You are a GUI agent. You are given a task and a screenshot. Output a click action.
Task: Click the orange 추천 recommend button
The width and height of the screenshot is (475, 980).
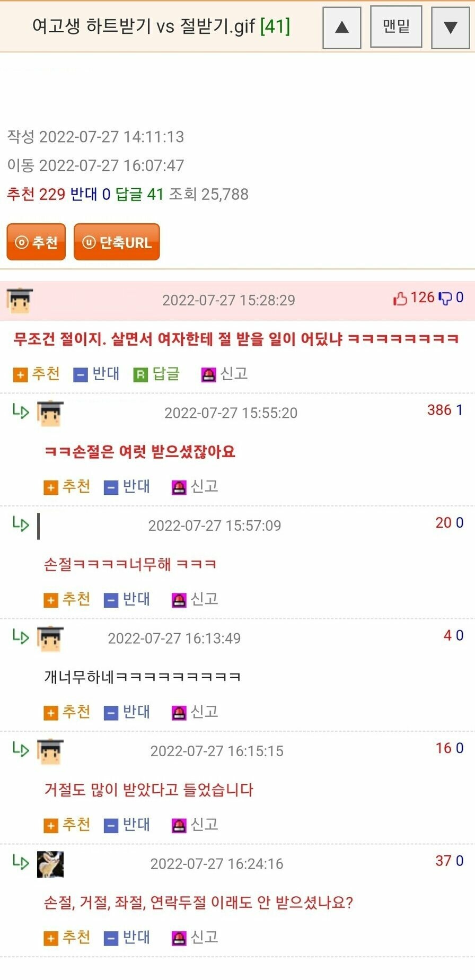click(x=36, y=242)
